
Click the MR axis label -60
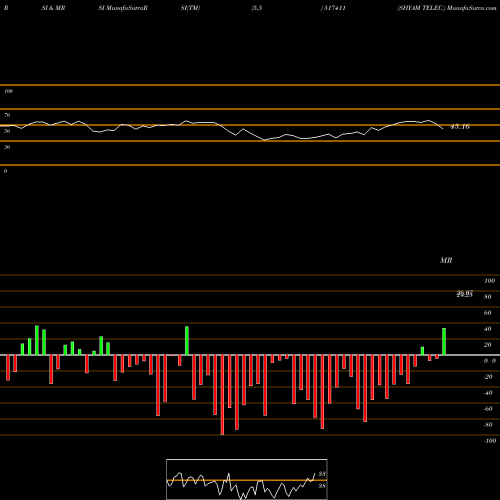pos(488,409)
